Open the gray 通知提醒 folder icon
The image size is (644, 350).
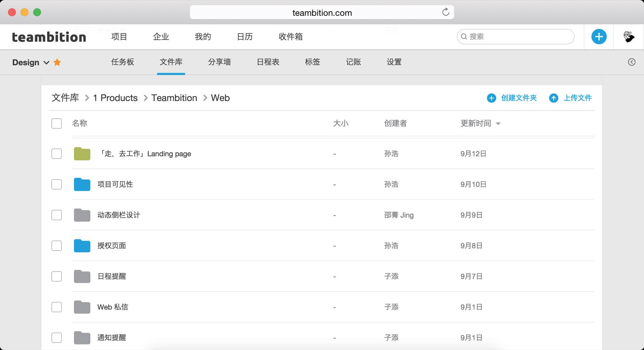pyautogui.click(x=82, y=338)
